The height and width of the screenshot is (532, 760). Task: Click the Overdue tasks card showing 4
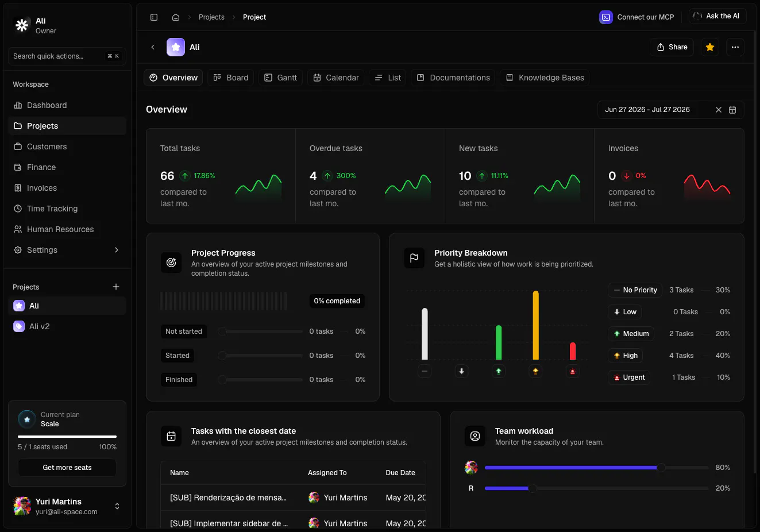371,176
